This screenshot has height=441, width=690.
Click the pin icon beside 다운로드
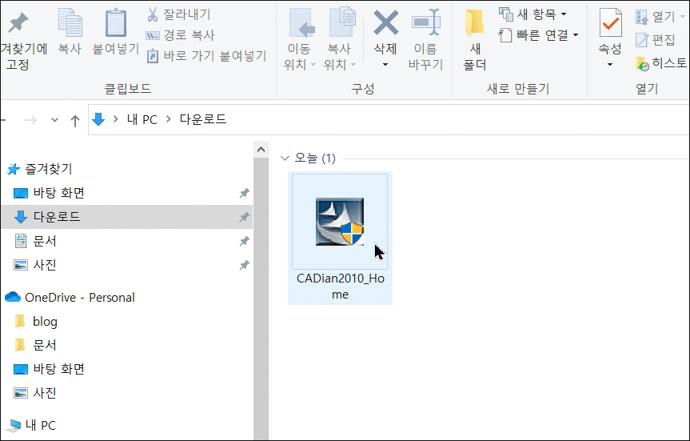point(244,217)
